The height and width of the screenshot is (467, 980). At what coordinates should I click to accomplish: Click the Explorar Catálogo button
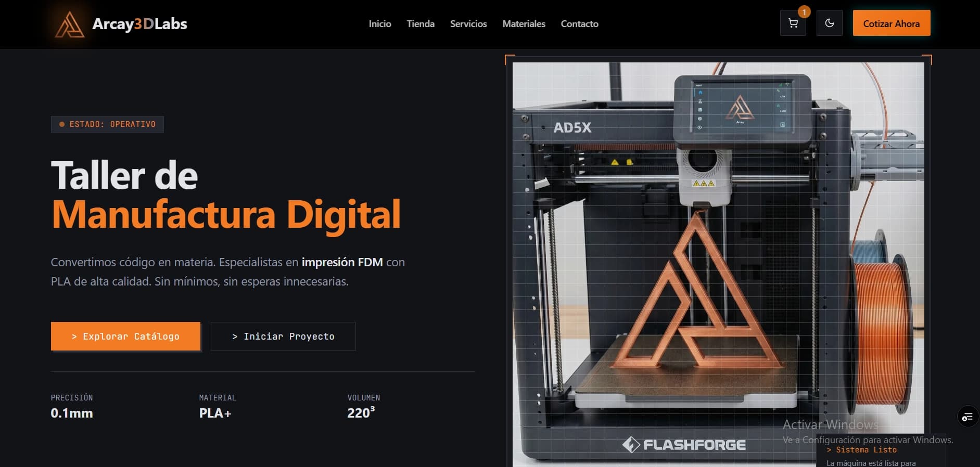pos(125,336)
